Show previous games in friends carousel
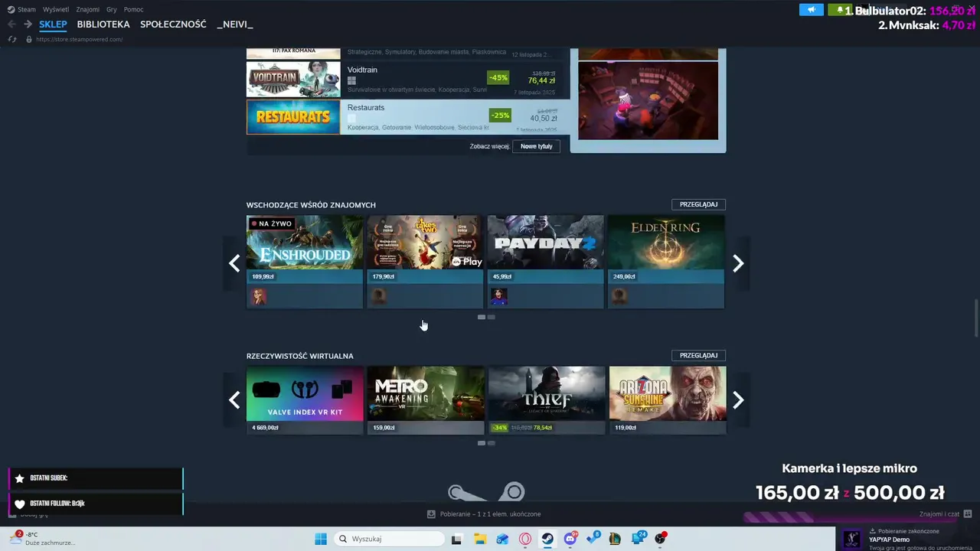This screenshot has height=551, width=980. 234,263
